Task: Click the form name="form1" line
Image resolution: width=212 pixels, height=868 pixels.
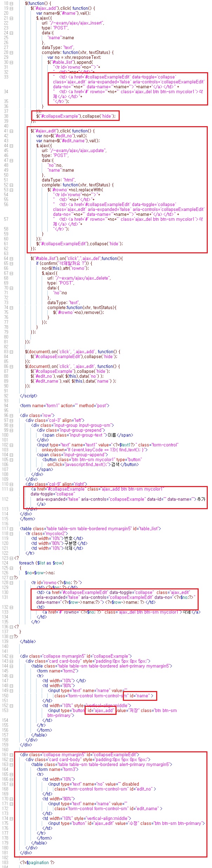Action: coord(65,406)
